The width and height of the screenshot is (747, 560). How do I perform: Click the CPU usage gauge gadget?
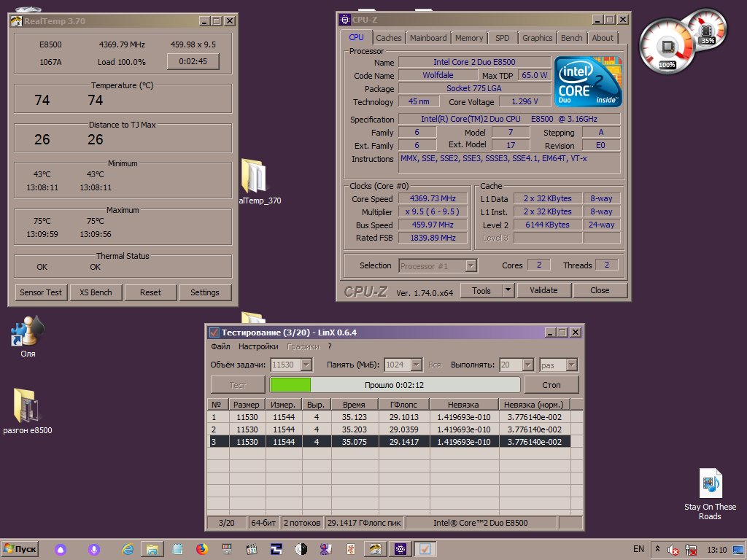pos(666,45)
